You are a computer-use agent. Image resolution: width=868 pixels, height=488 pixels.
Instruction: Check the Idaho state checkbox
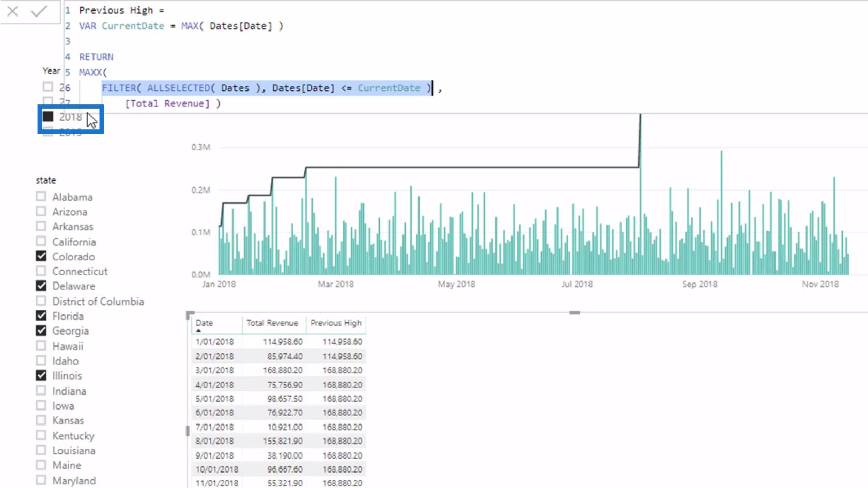41,360
